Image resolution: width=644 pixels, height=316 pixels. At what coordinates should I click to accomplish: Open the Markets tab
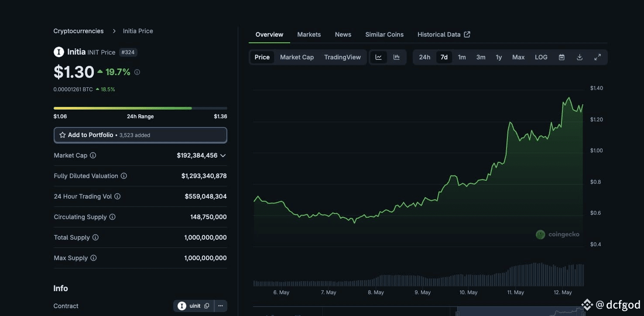(x=309, y=34)
